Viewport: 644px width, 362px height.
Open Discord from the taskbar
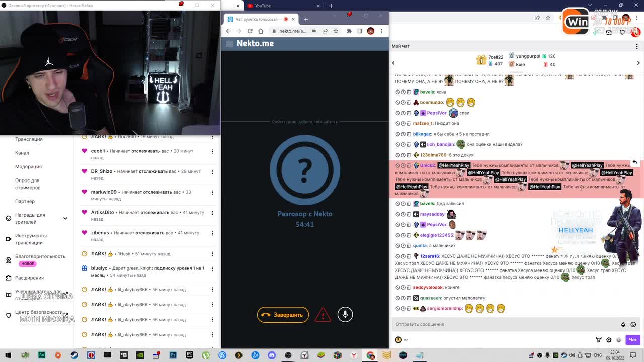[272, 355]
